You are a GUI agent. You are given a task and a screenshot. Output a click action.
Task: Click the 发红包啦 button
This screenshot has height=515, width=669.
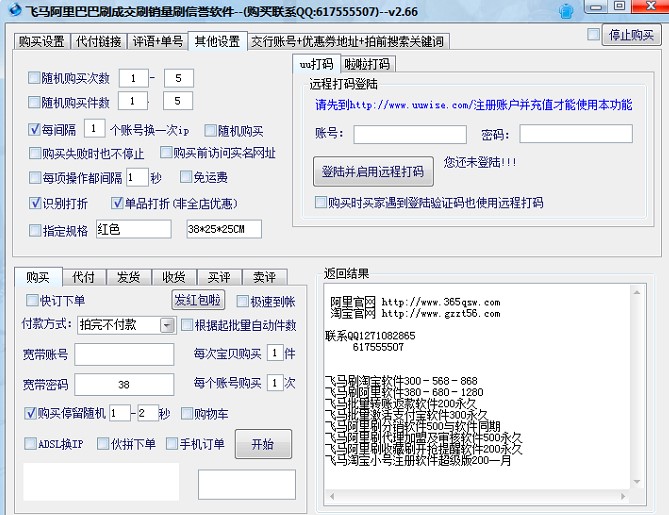(x=198, y=300)
